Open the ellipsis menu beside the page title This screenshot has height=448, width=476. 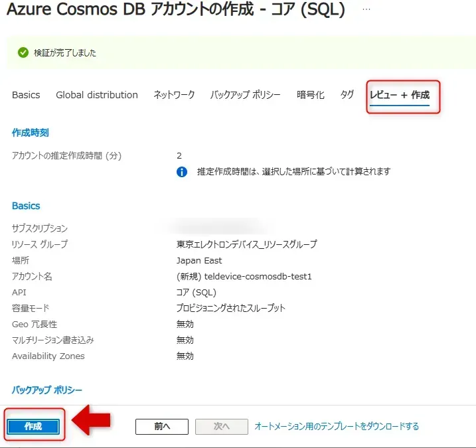click(366, 10)
